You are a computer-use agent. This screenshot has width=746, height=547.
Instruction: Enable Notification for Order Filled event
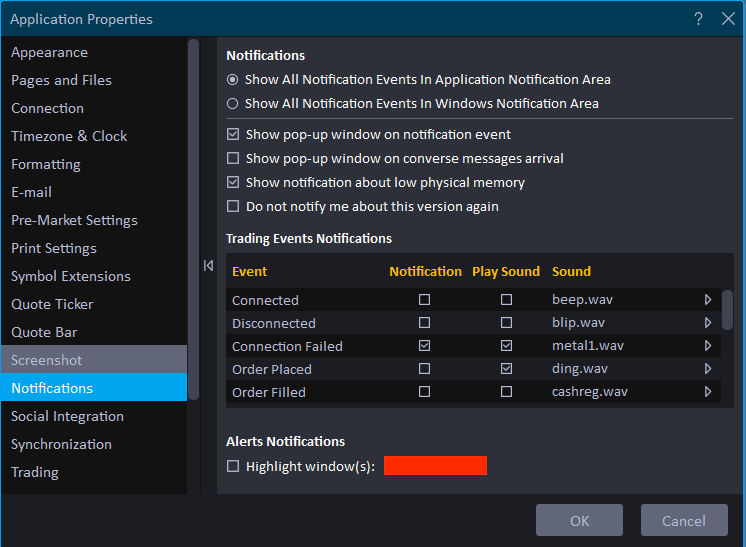click(x=424, y=391)
